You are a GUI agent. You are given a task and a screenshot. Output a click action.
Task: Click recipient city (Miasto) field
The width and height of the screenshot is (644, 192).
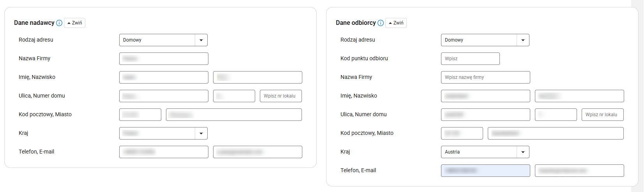(x=556, y=133)
